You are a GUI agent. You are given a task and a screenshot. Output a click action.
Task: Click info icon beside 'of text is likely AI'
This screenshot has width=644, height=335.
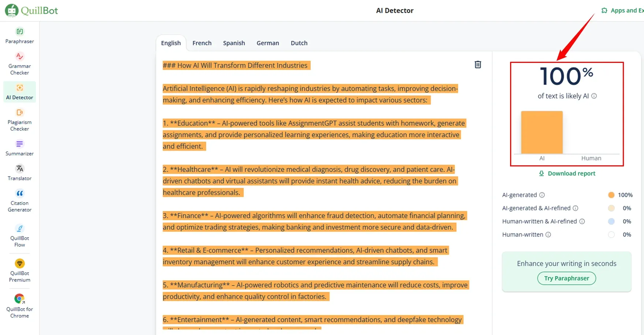[594, 96]
